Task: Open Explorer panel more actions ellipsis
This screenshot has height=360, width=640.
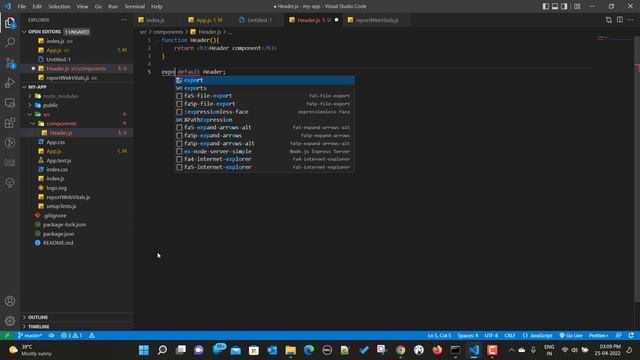Action: (x=124, y=20)
